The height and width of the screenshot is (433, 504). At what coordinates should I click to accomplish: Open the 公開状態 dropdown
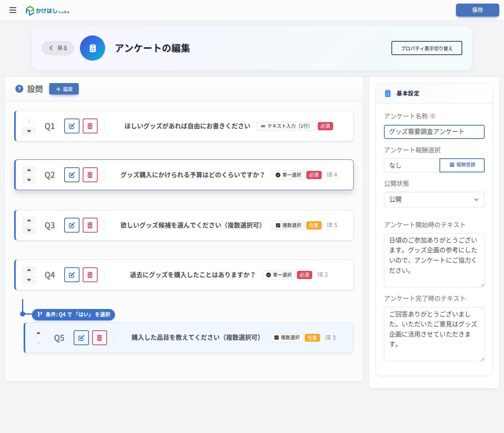click(434, 200)
